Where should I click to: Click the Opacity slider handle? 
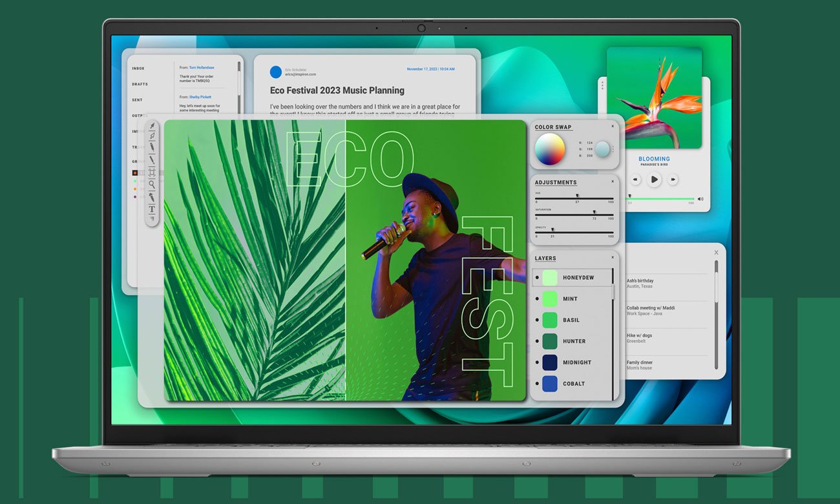click(x=552, y=229)
